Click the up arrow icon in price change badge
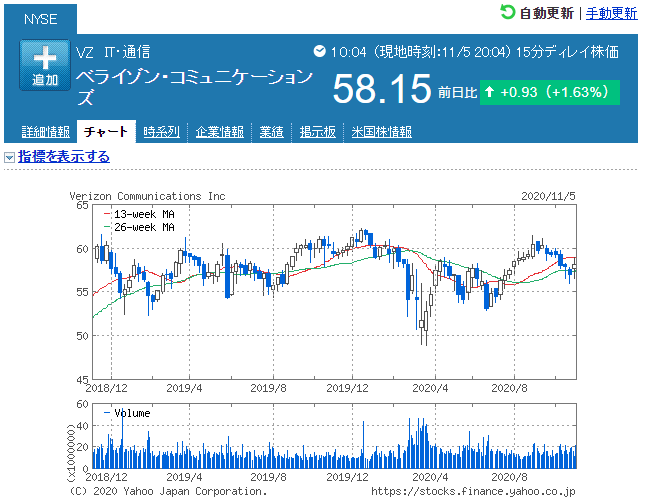 tap(489, 91)
